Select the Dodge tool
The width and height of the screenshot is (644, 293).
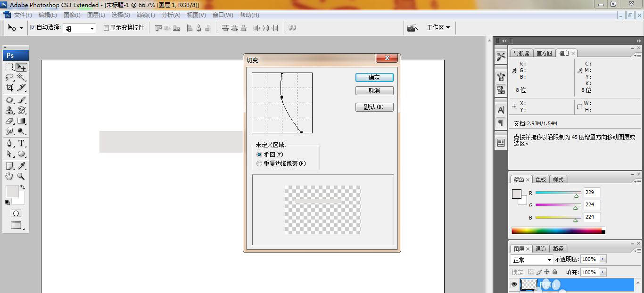pos(21,131)
